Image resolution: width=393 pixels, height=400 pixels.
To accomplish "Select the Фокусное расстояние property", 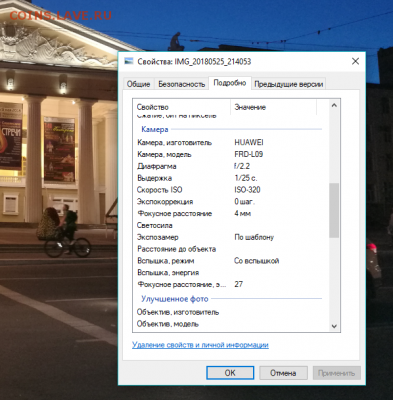I will coord(175,214).
